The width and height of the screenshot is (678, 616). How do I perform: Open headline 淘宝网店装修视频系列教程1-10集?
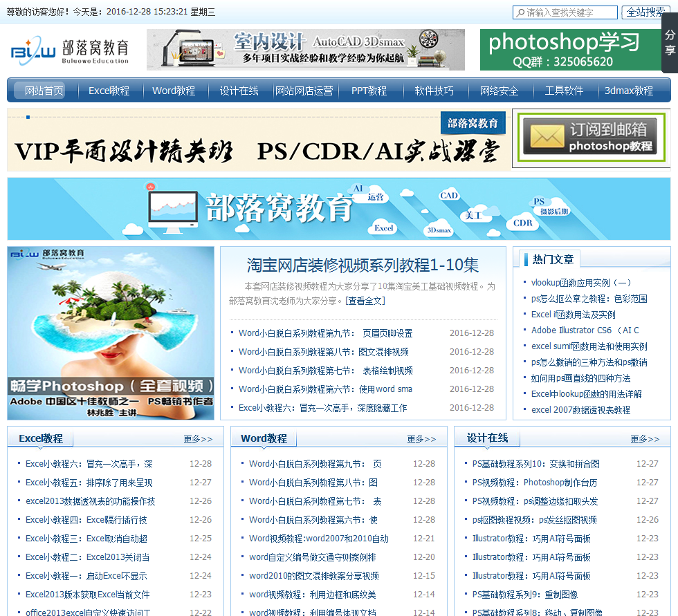(363, 265)
